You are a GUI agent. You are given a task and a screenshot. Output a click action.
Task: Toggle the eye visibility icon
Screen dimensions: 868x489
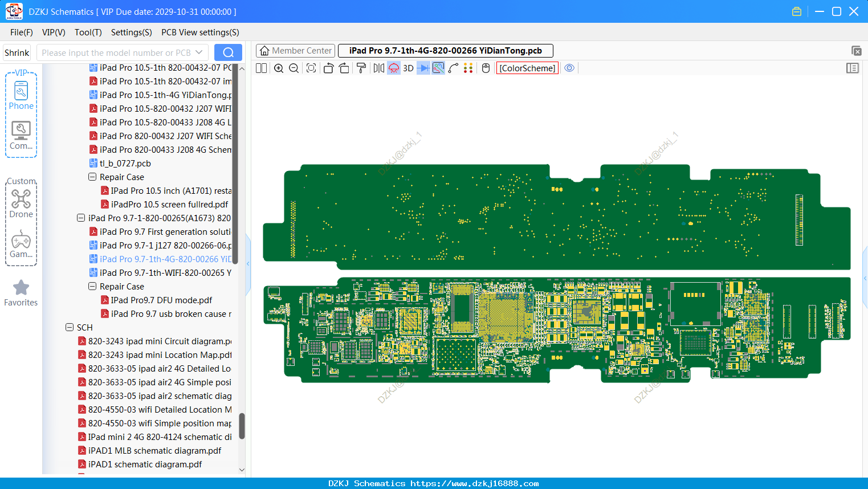click(569, 68)
